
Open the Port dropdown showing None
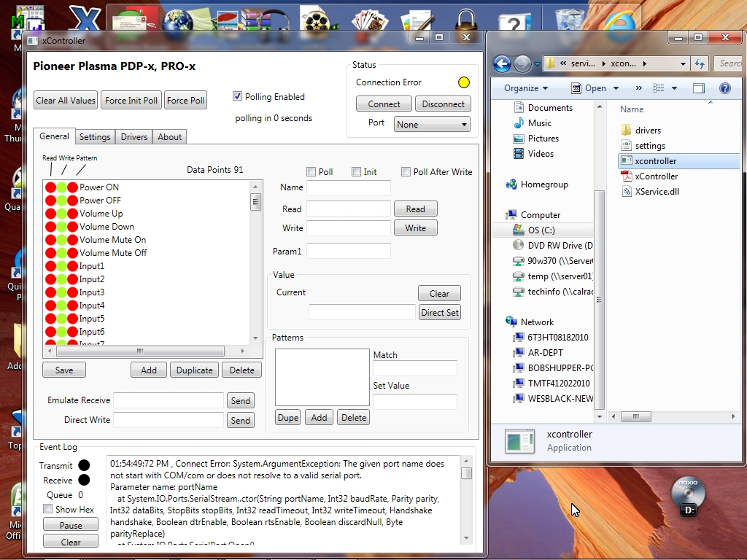432,124
